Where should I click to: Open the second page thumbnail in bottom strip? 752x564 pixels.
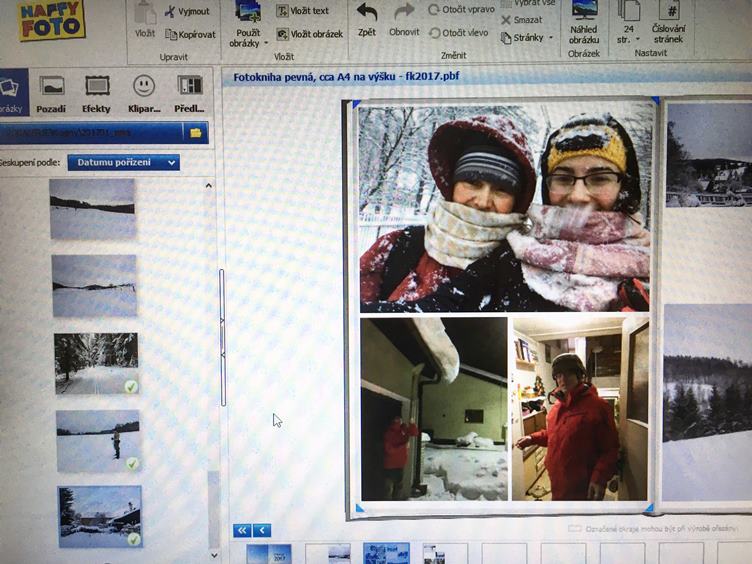coord(328,553)
